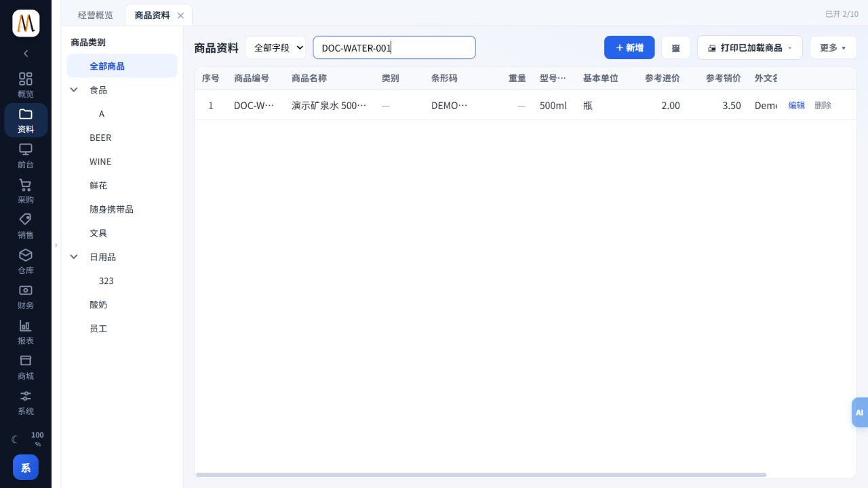Open the 销售 tag sidebar icon
The width and height of the screenshot is (868, 488).
coord(26,226)
